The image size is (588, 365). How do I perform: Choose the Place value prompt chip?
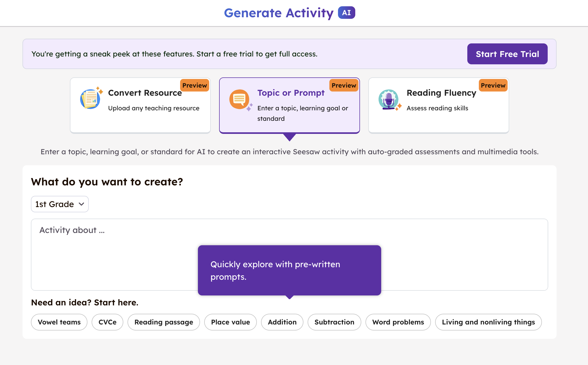230,322
